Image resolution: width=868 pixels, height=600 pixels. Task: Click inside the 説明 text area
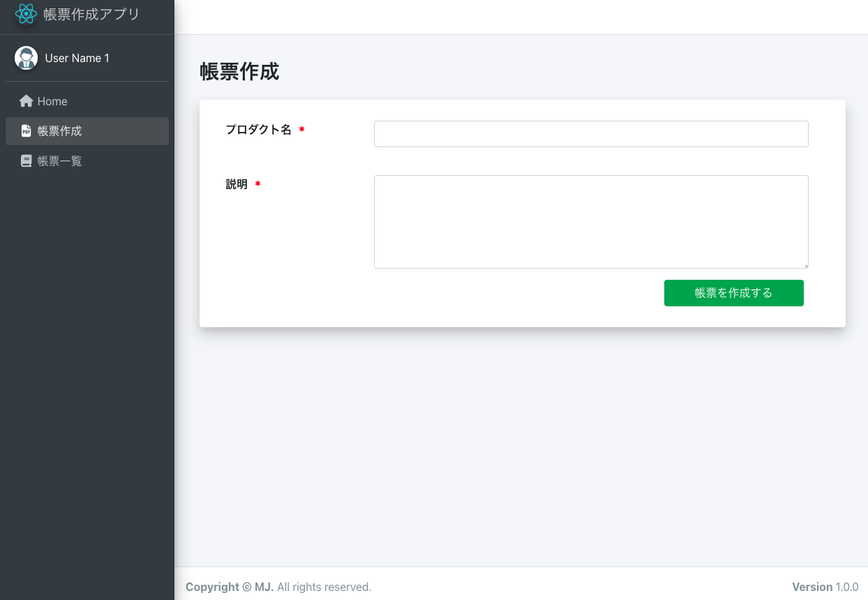[590, 221]
